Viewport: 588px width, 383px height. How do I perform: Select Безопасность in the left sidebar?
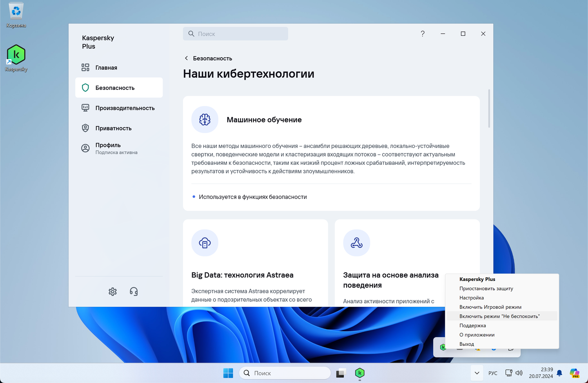tap(119, 88)
